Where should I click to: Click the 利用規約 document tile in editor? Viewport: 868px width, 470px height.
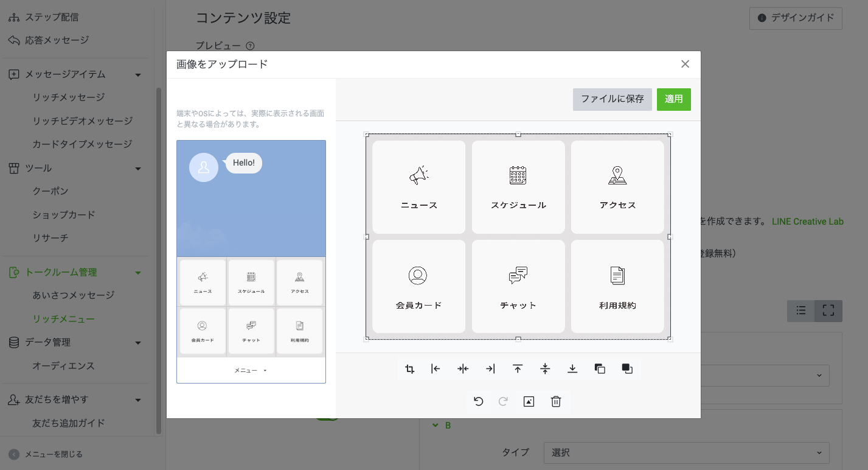pyautogui.click(x=617, y=286)
